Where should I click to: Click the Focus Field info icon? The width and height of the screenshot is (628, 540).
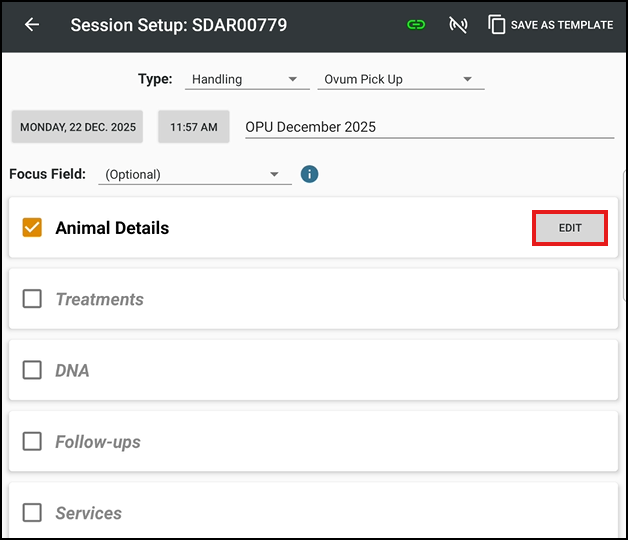click(310, 174)
